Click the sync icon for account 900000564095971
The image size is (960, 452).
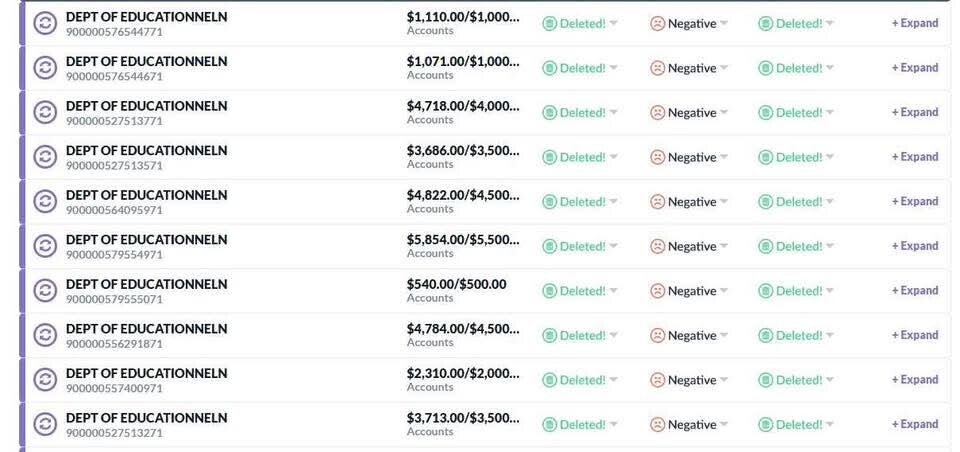click(x=45, y=201)
